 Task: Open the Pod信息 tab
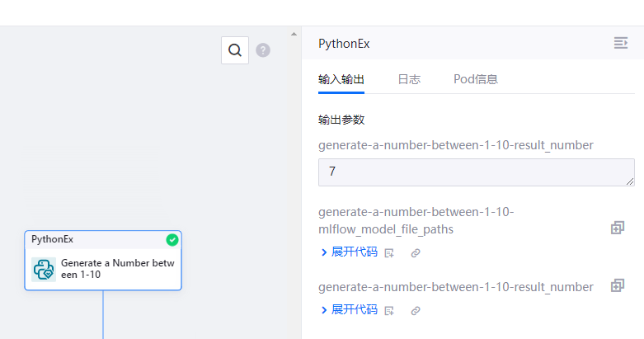476,79
